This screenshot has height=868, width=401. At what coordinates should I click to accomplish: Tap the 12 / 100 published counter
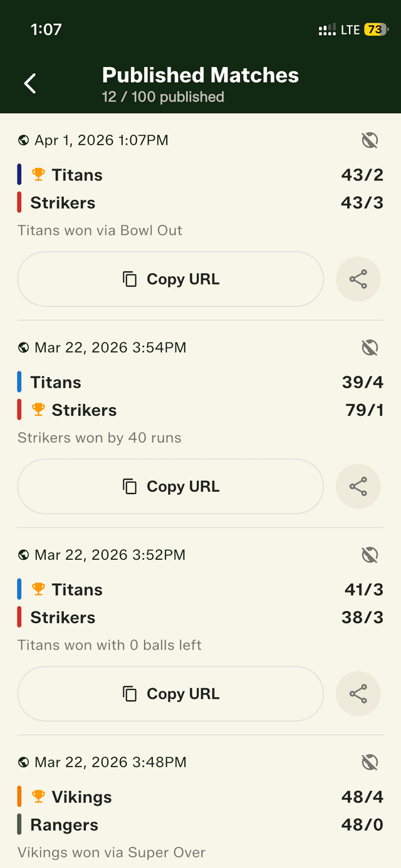(x=163, y=96)
